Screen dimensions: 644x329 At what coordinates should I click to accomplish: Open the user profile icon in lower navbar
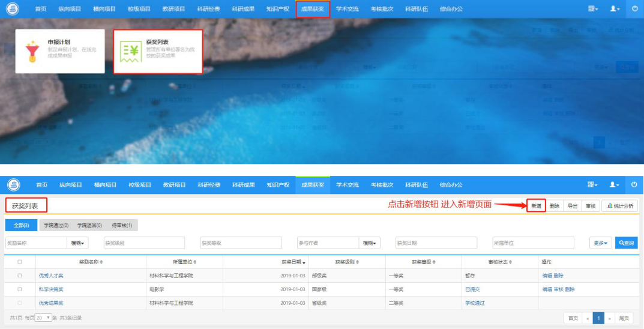[615, 185]
